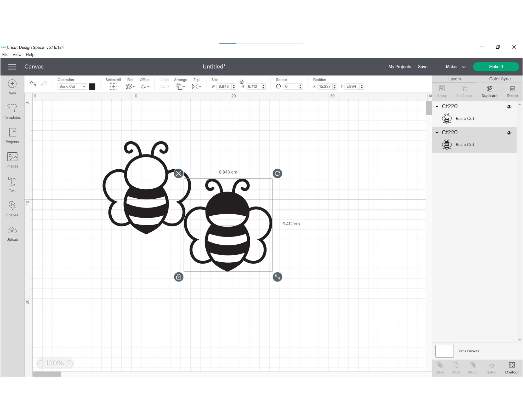Unlock the size aspect ratio lock

[x=241, y=82]
